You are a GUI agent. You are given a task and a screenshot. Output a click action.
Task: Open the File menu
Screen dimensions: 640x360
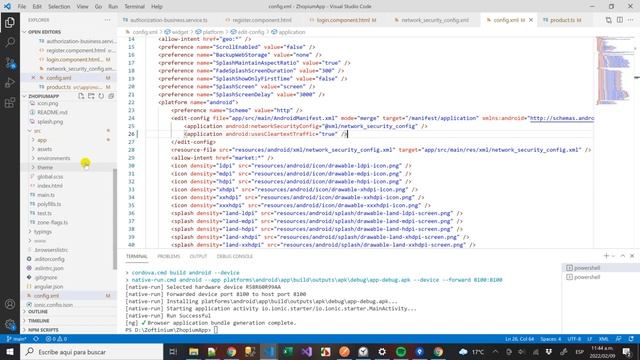pyautogui.click(x=22, y=7)
